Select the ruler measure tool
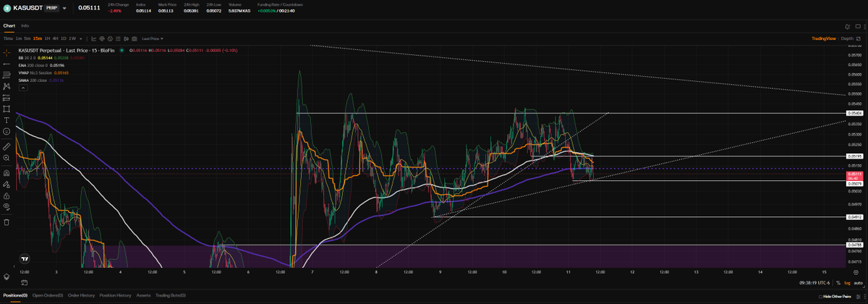This screenshot has height=304, width=868. point(7,145)
